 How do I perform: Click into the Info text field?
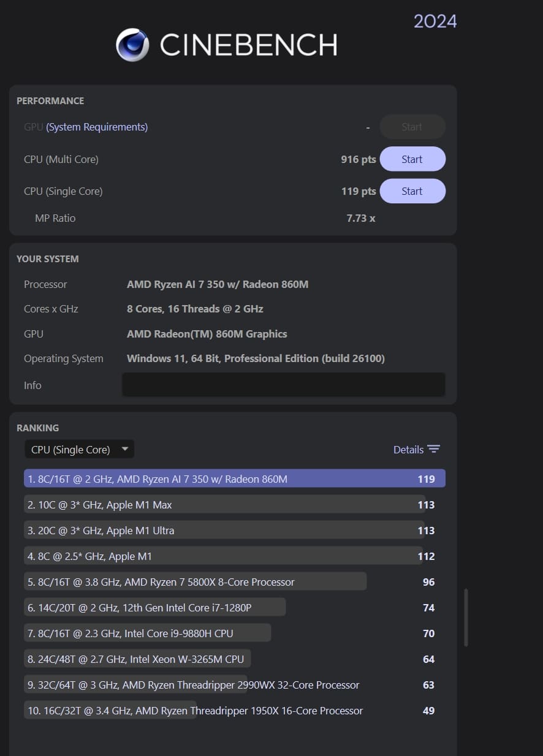283,385
